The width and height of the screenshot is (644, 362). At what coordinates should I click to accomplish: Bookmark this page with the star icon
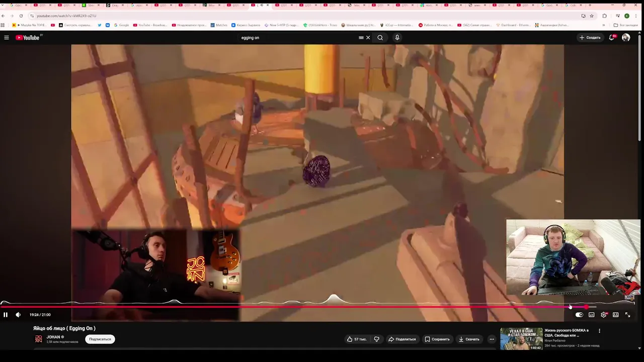tap(592, 16)
